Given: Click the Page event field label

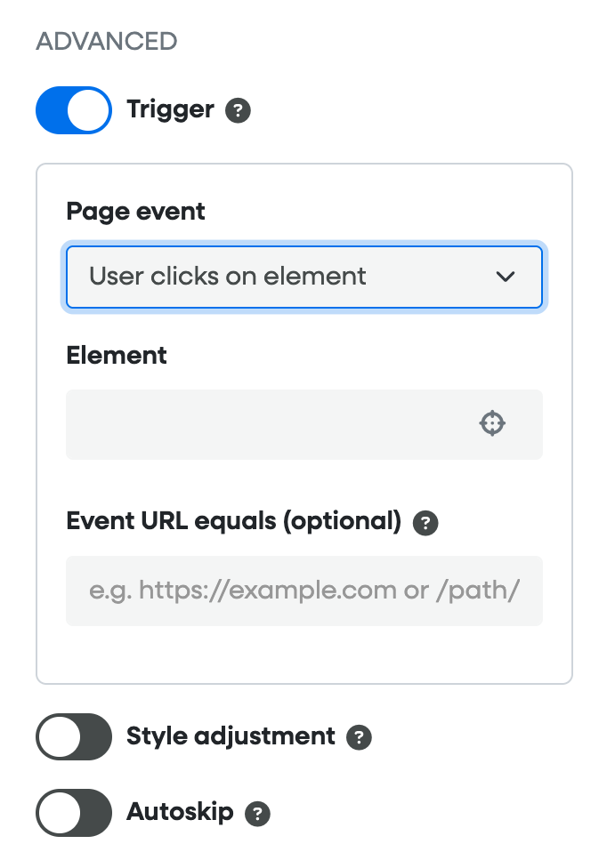Looking at the screenshot, I should click(135, 212).
